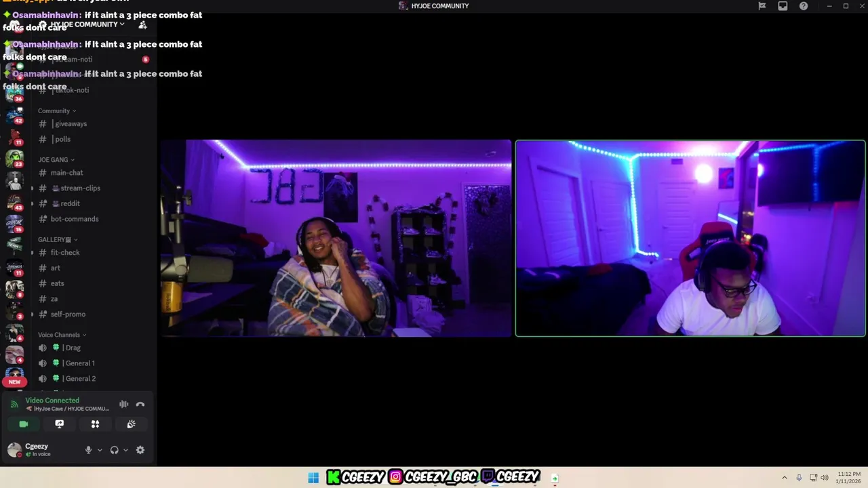Viewport: 868px width, 488px height.
Task: Jump to NEW unread servers pill
Action: [14, 382]
